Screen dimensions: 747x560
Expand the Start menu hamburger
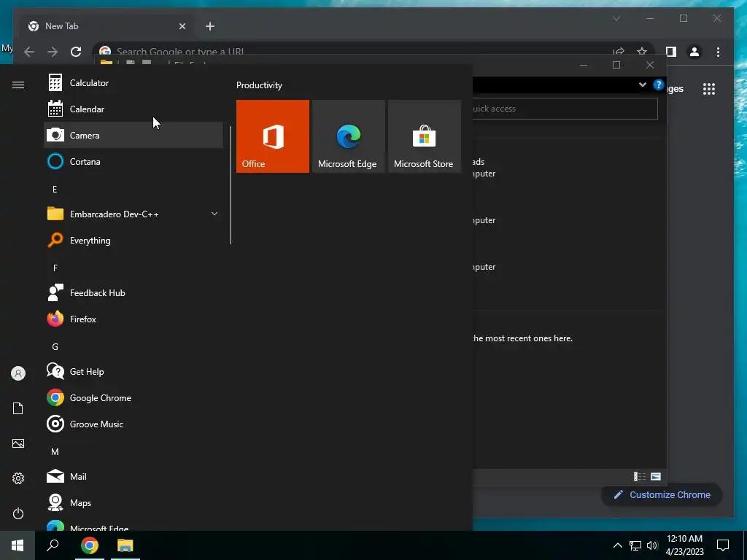click(18, 85)
